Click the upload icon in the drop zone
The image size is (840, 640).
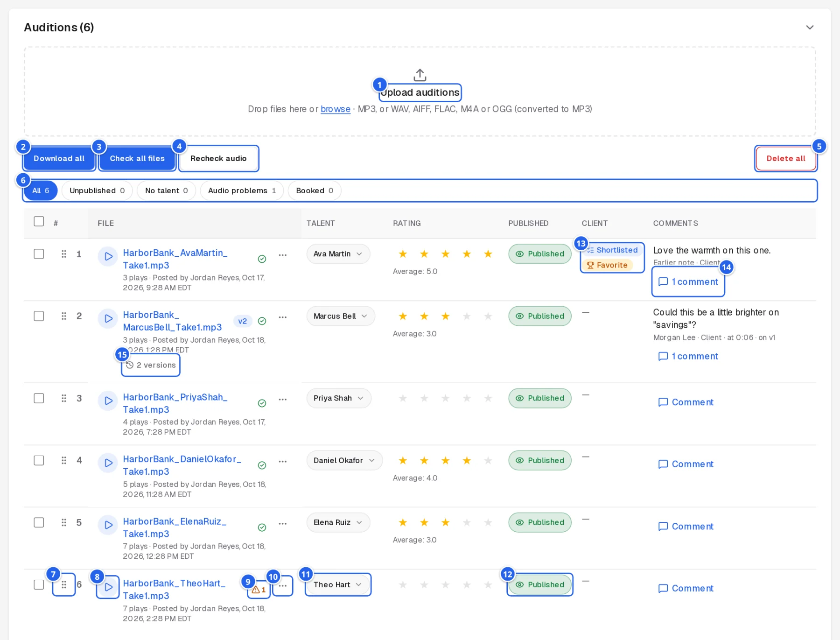pos(420,75)
